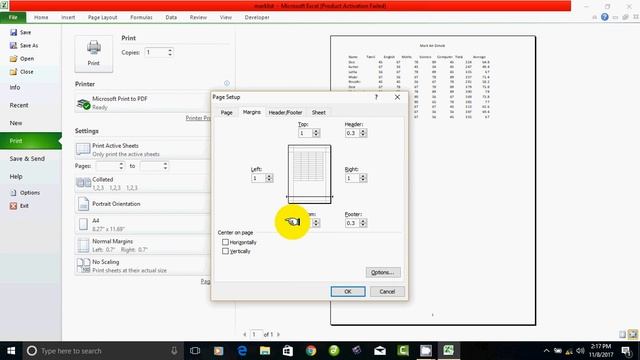Open Normal Margins dropdown
The image size is (640, 360).
(x=143, y=245)
